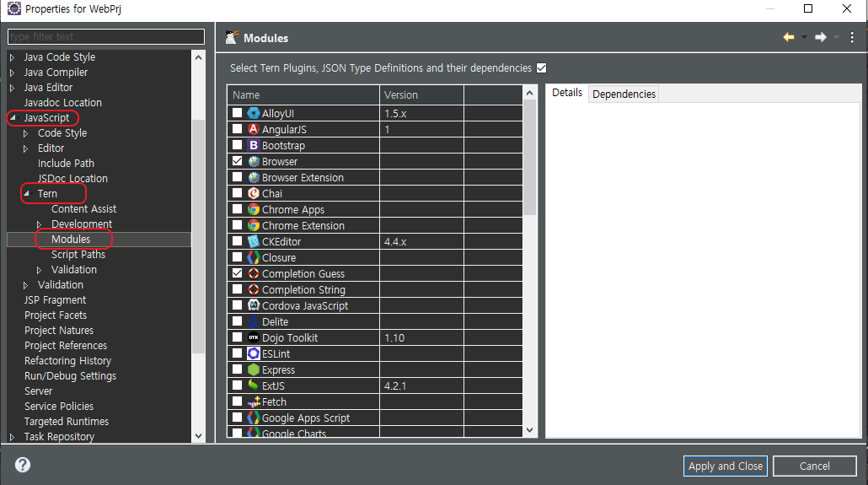Sort modules by the Name column header

pyautogui.click(x=303, y=94)
